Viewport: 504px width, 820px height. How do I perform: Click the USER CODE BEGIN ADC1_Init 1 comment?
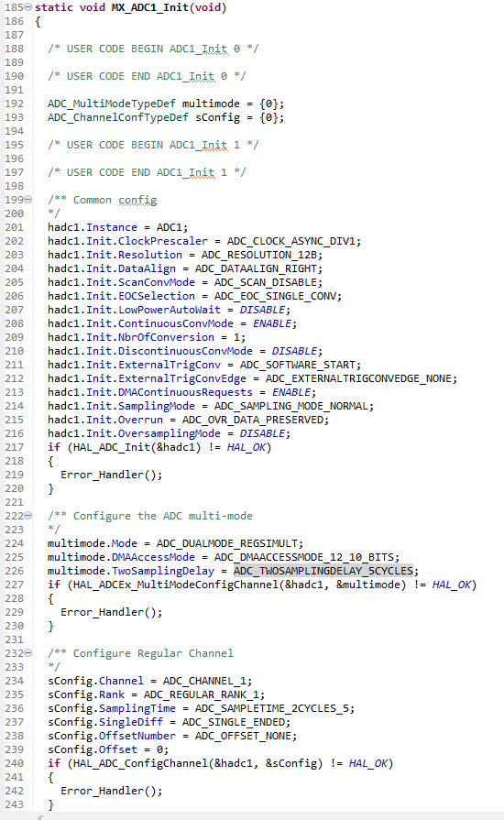click(x=153, y=145)
